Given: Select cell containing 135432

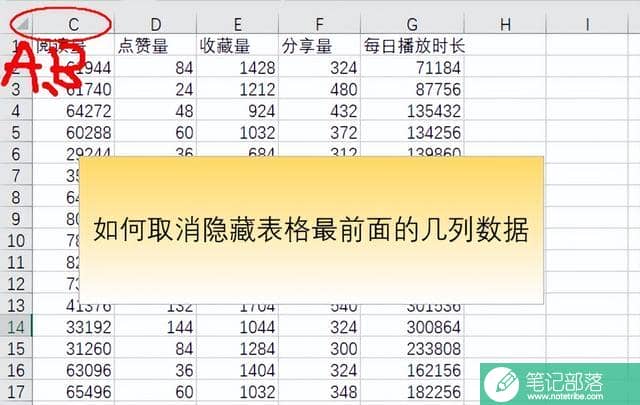Looking at the screenshot, I should point(412,111).
